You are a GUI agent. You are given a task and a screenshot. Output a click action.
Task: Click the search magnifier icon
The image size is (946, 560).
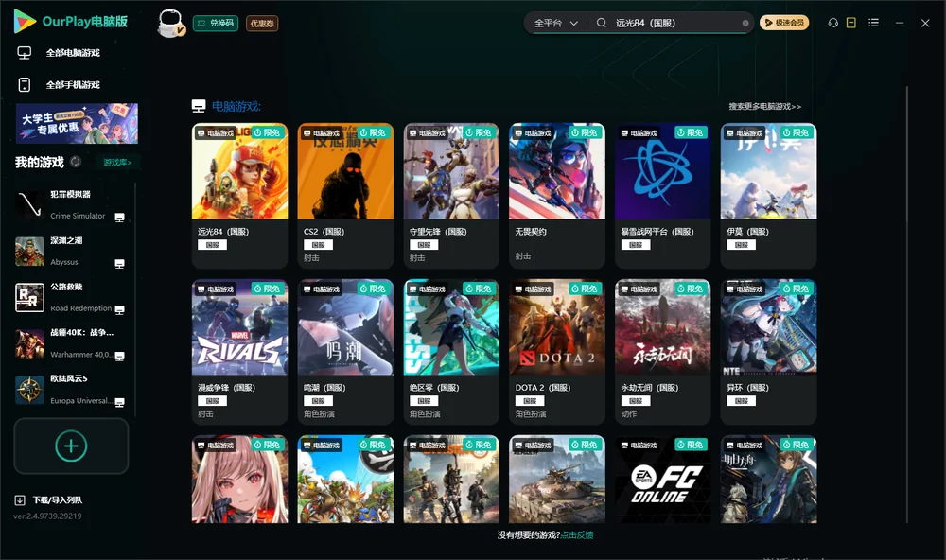[602, 23]
